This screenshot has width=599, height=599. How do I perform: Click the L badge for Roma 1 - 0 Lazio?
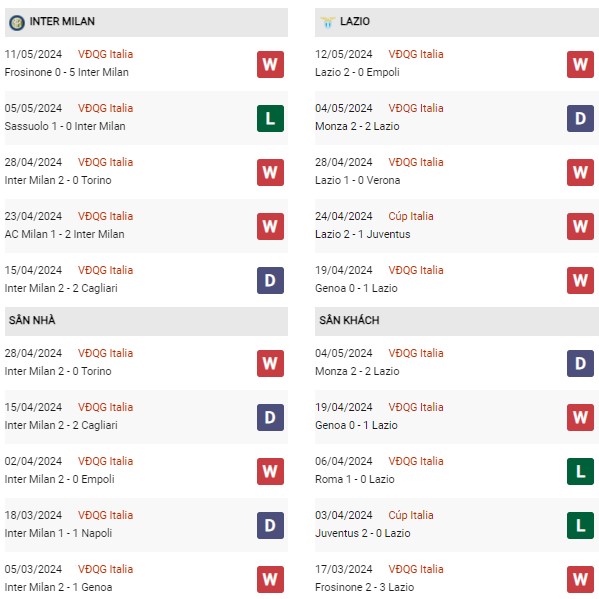tap(580, 471)
